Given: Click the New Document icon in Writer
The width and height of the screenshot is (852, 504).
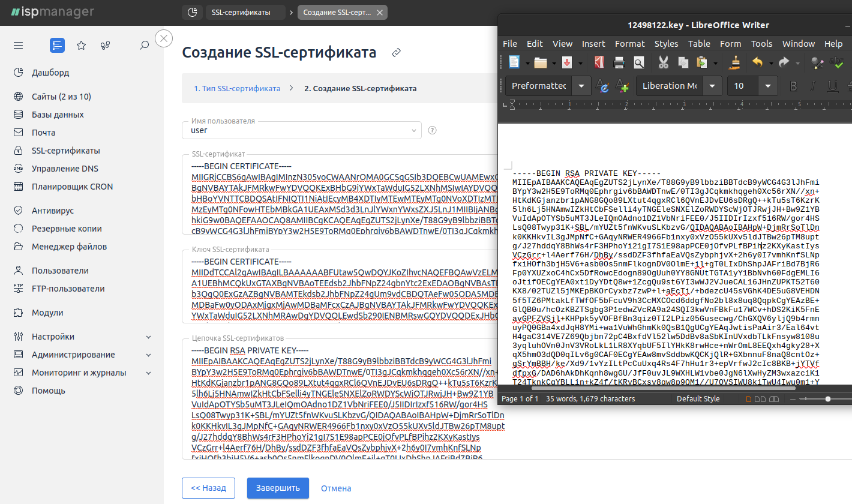Looking at the screenshot, I should [514, 62].
